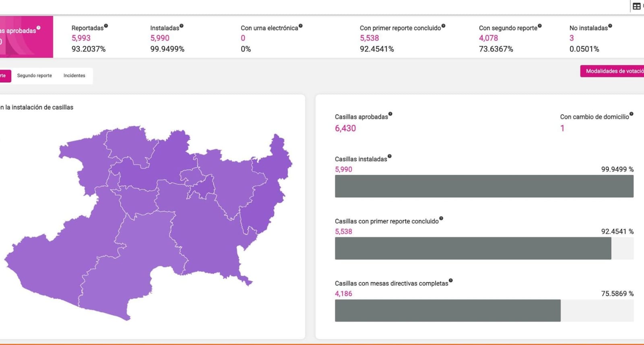644x345 pixels.
Task: Click the info icon next to Reportadas
Action: click(106, 26)
